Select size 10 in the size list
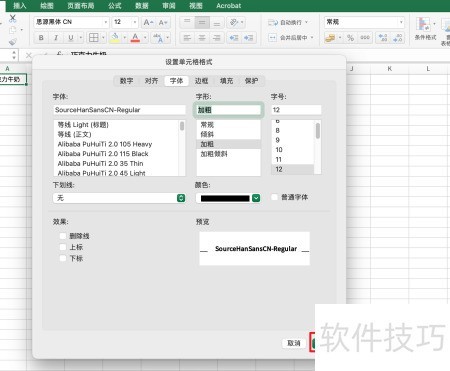 pyautogui.click(x=293, y=150)
